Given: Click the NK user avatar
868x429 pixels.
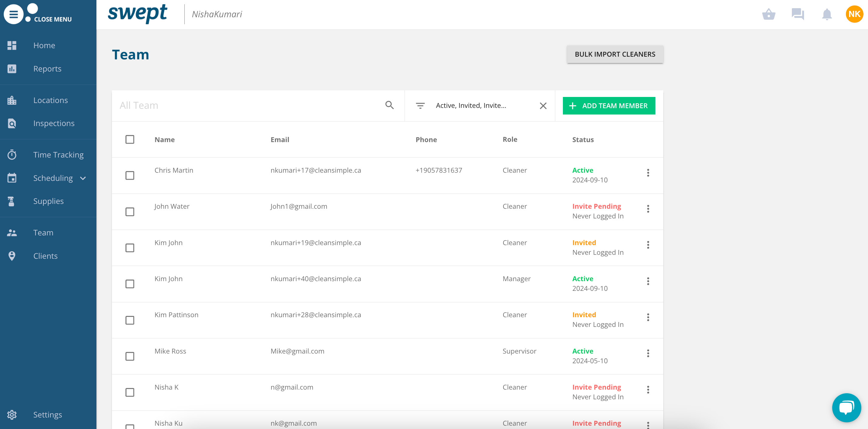Looking at the screenshot, I should click(x=854, y=14).
